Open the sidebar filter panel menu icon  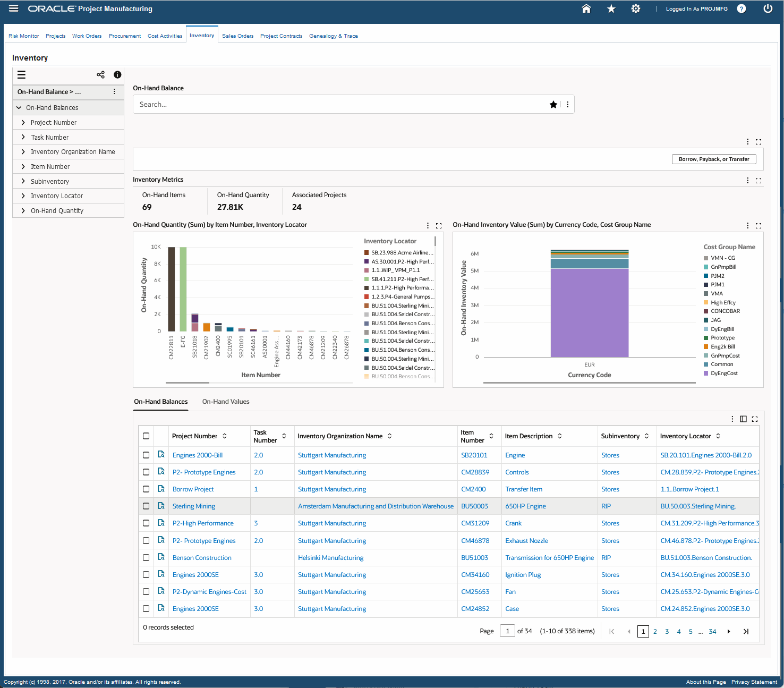pyautogui.click(x=21, y=75)
